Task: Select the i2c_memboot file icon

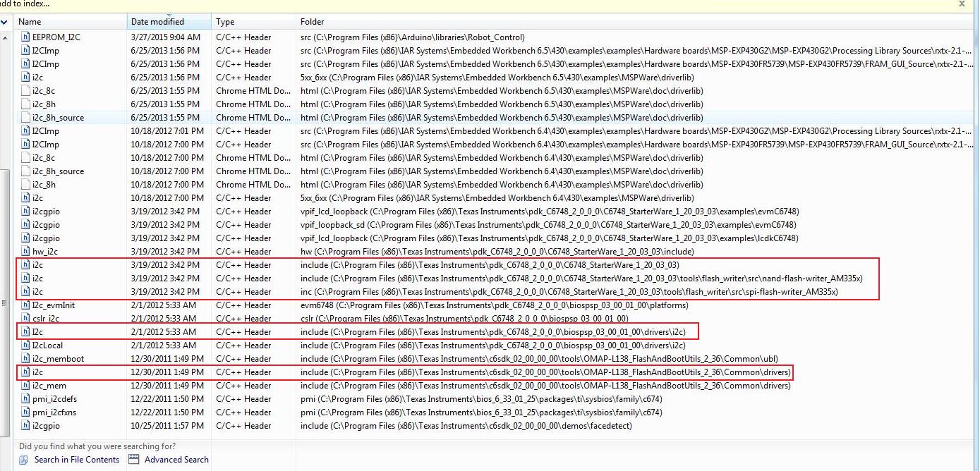Action: [x=25, y=358]
